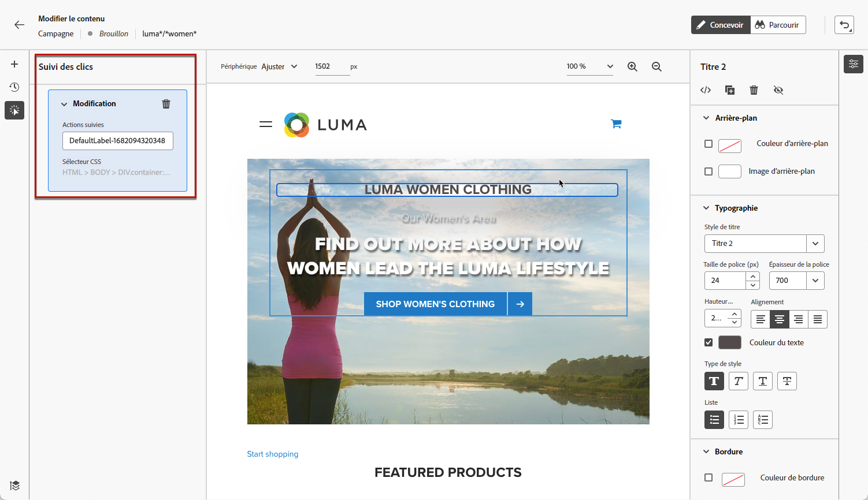Enable Couleur d'arrière-plan checkbox

tap(709, 144)
